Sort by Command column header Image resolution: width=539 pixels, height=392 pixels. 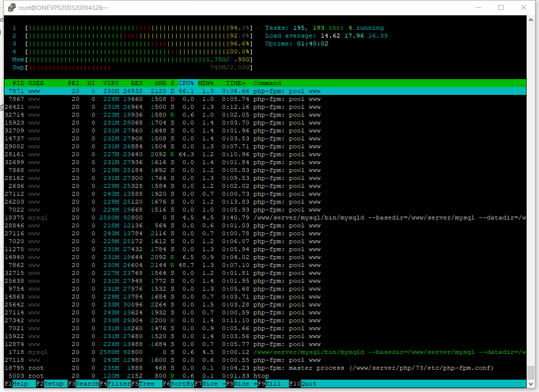(x=267, y=83)
